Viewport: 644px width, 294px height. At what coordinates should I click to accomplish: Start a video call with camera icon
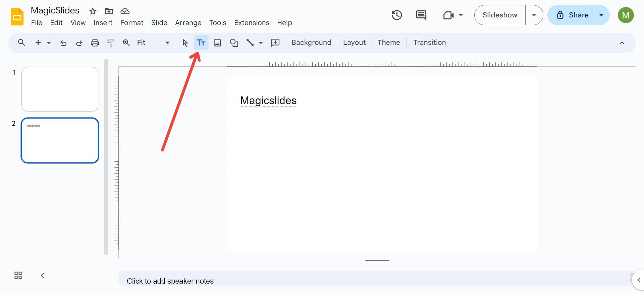(x=448, y=15)
